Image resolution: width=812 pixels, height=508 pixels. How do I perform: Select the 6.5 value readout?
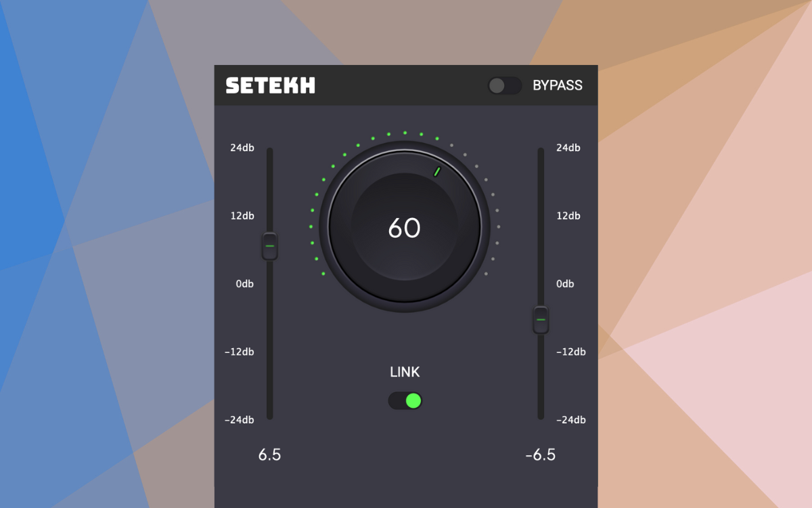click(x=271, y=455)
